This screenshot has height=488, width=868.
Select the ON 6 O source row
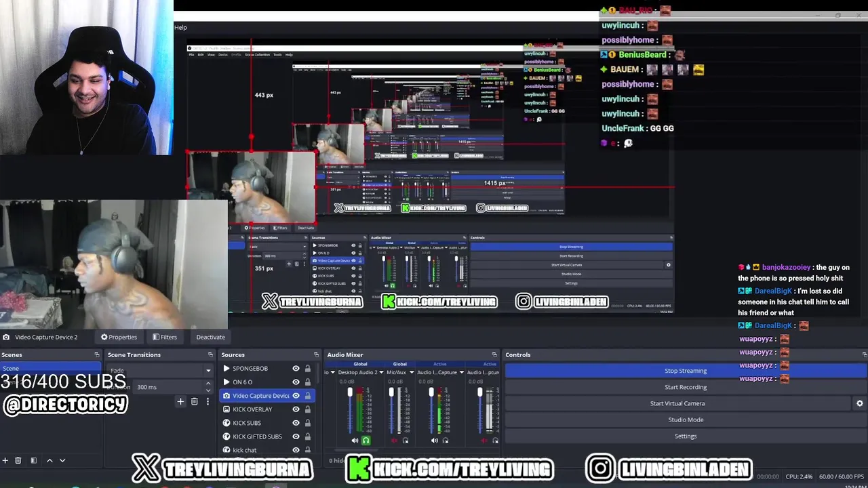(267, 382)
